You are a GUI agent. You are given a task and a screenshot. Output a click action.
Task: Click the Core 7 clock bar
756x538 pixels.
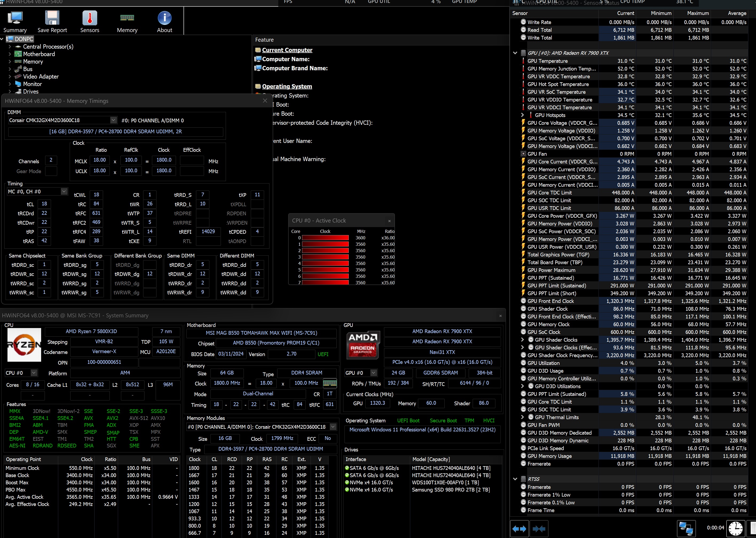[x=326, y=283]
